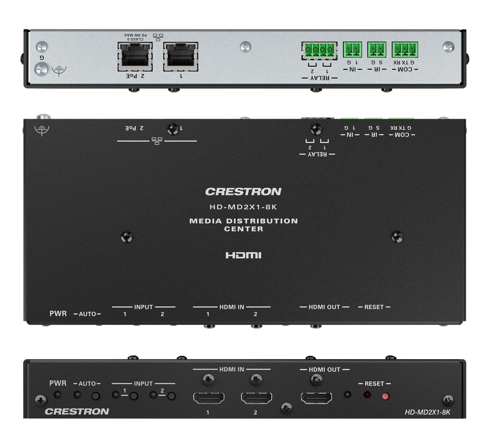The width and height of the screenshot is (490, 448).
Task: Click the network icon on the top cover
Action: [157, 141]
